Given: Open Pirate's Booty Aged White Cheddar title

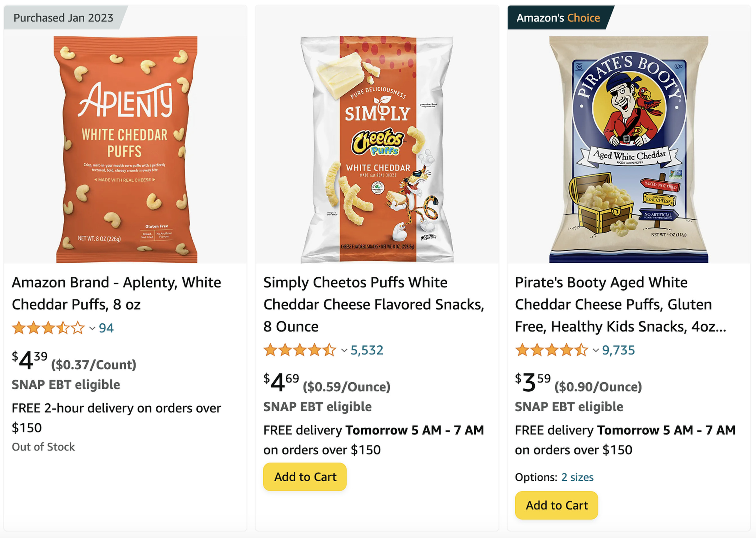Looking at the screenshot, I should point(614,304).
